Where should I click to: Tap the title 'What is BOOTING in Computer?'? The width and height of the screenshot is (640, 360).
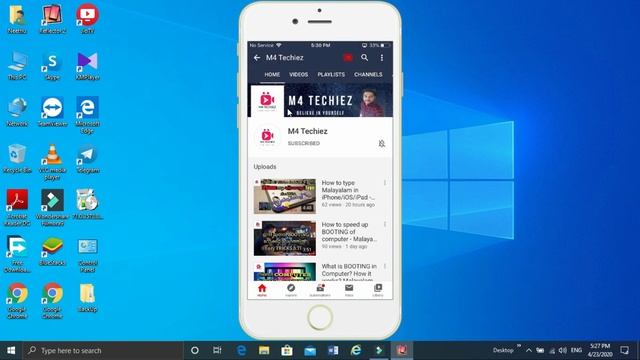[349, 272]
